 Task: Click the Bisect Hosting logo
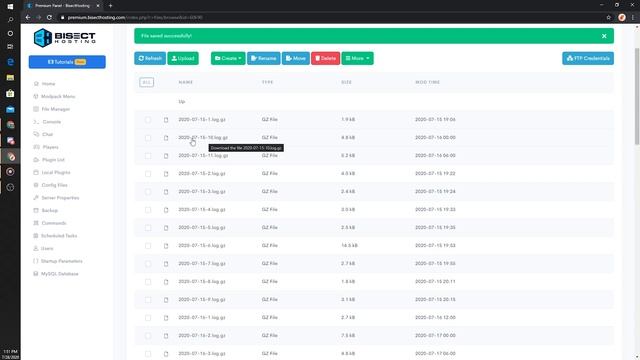click(x=64, y=38)
